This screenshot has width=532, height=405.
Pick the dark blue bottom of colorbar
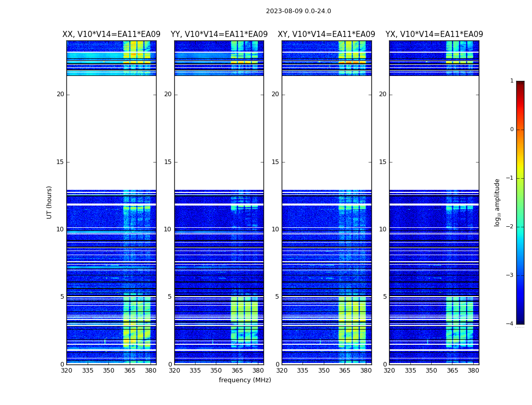click(520, 320)
